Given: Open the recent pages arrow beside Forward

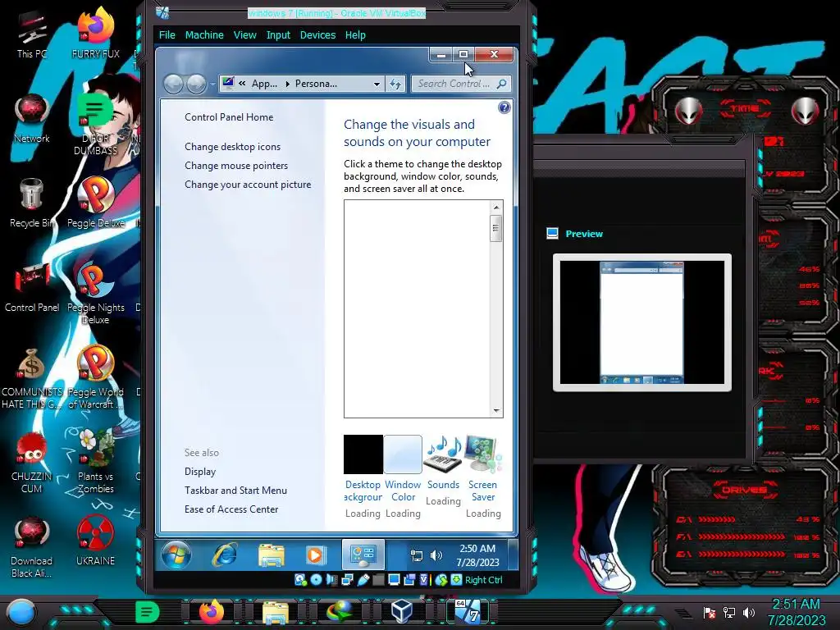Looking at the screenshot, I should point(212,84).
